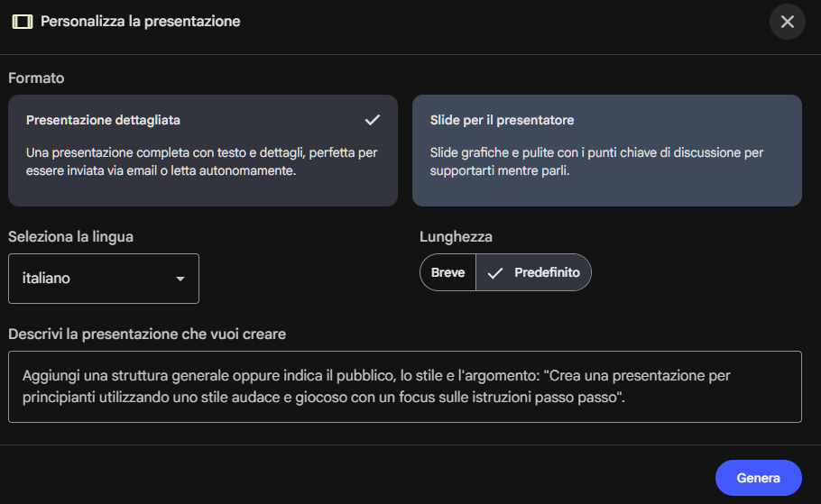Image resolution: width=821 pixels, height=504 pixels.
Task: Click the Lunghezza section label
Action: (x=456, y=237)
